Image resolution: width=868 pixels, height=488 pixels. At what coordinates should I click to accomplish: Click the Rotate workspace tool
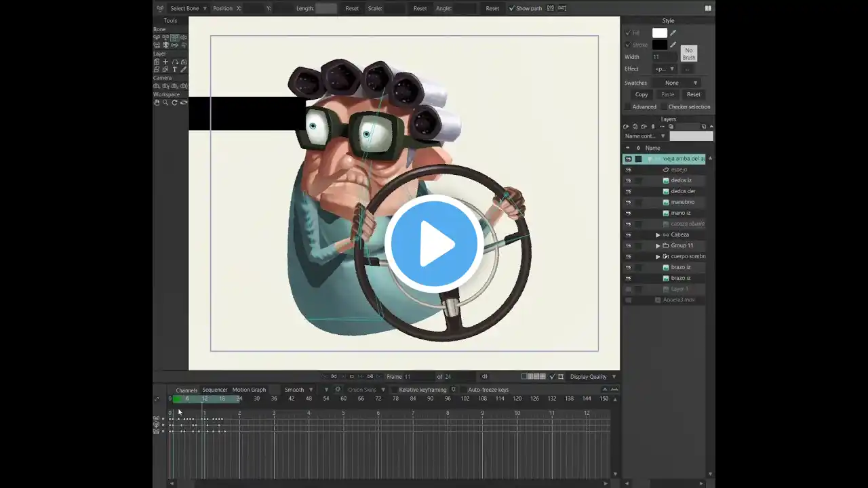pos(174,102)
